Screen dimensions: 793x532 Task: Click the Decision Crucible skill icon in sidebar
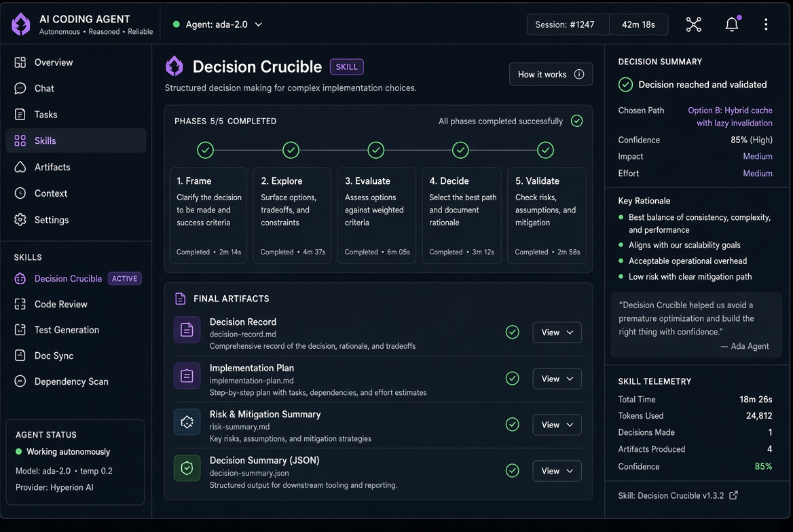pyautogui.click(x=20, y=279)
